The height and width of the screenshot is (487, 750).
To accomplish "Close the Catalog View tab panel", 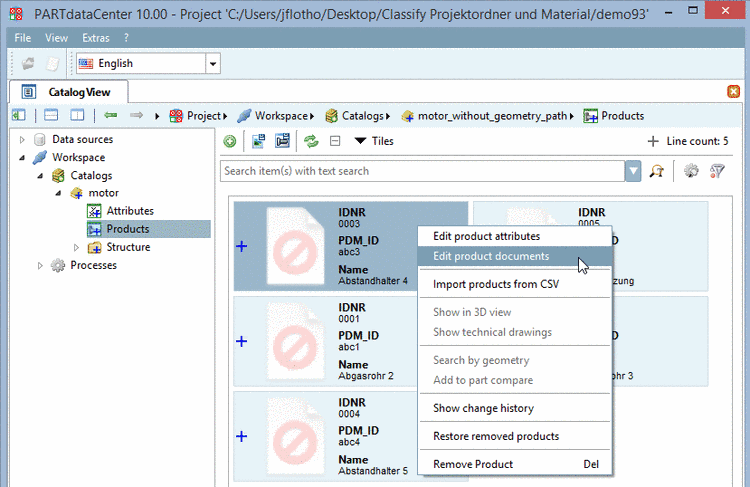I will pos(733,92).
